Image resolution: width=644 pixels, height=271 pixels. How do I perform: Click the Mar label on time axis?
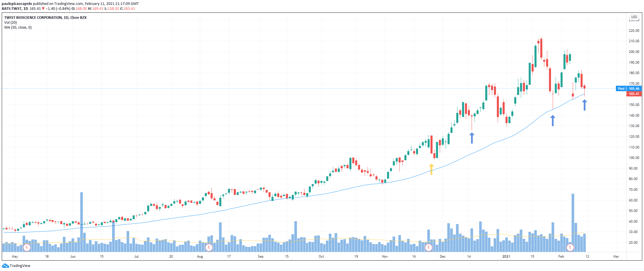[616, 257]
